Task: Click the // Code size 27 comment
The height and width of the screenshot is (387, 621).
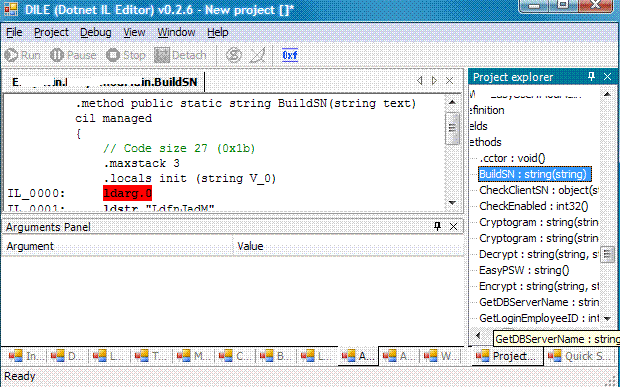Action: tap(179, 148)
